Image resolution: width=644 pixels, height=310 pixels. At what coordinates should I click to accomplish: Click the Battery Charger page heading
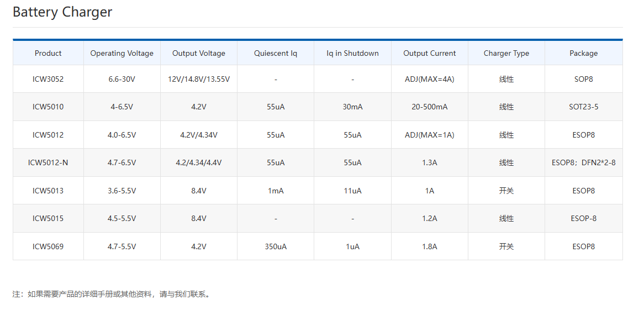[62, 12]
